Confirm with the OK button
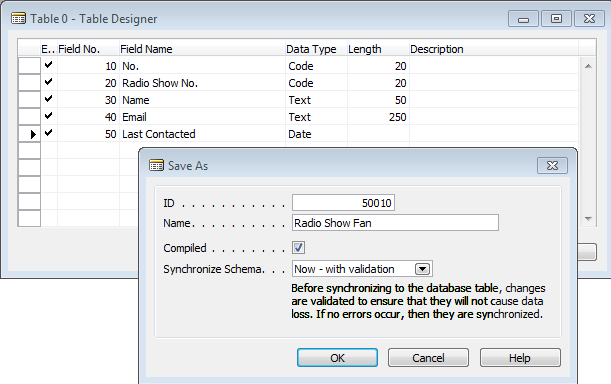 [x=337, y=357]
